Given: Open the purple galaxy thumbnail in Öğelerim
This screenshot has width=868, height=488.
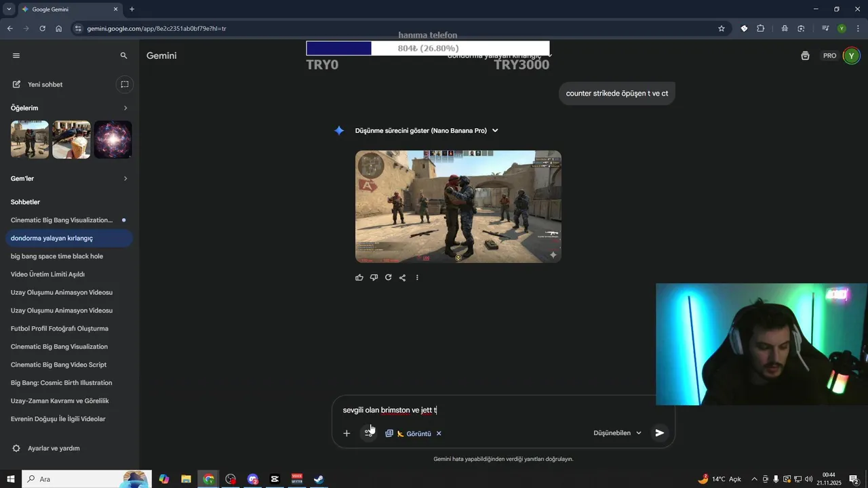Looking at the screenshot, I should 113,140.
